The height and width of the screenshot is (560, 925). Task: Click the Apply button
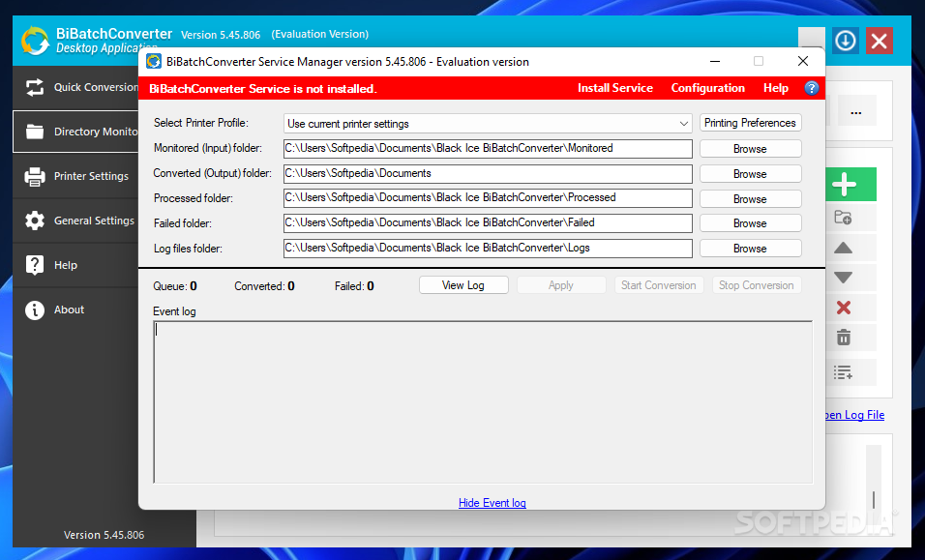[561, 285]
